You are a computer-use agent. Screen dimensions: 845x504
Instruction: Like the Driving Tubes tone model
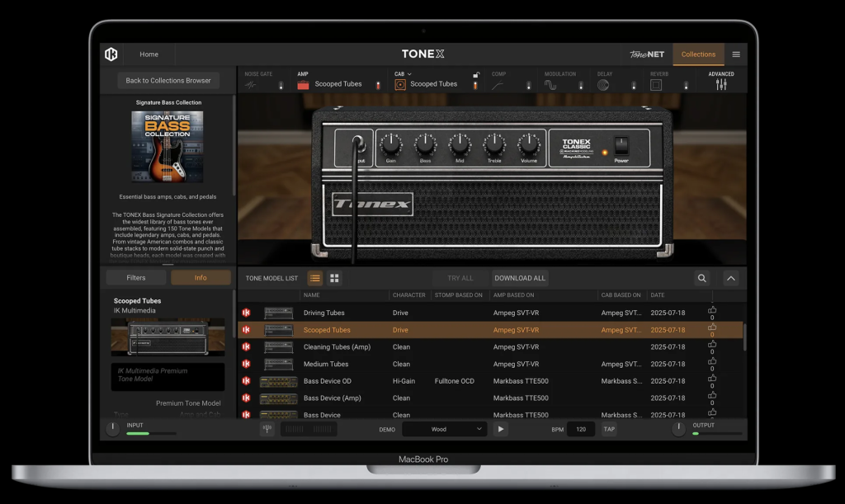click(x=712, y=310)
